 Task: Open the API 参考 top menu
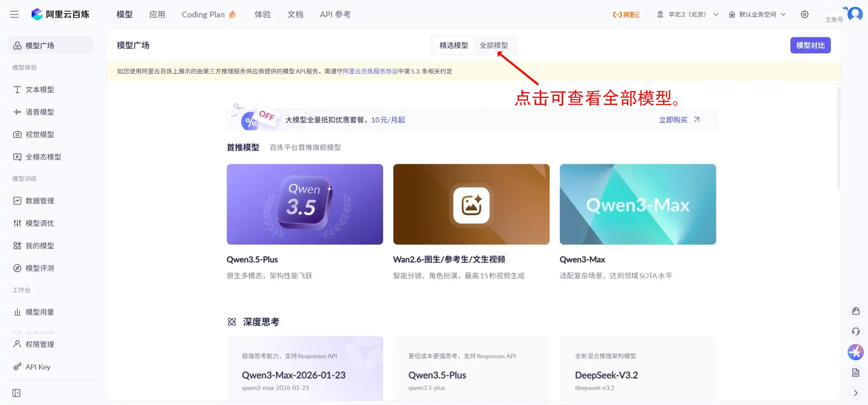tap(335, 14)
